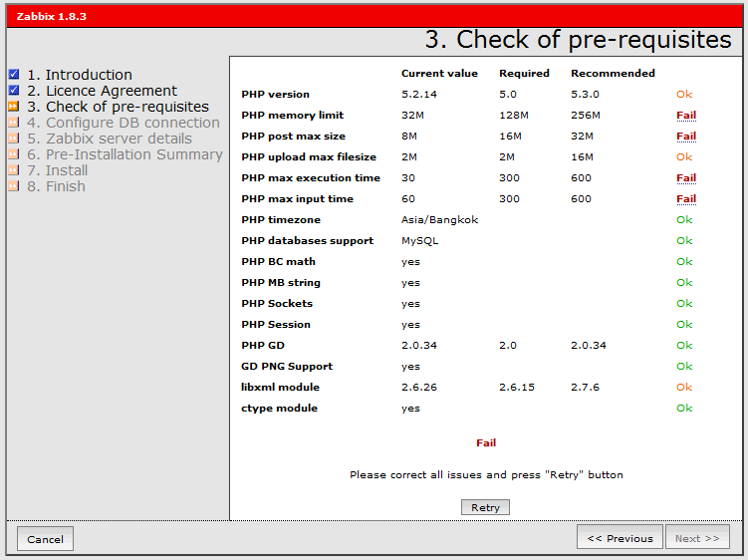Click the arrow icon beside Check of pre-requisites step

click(14, 106)
